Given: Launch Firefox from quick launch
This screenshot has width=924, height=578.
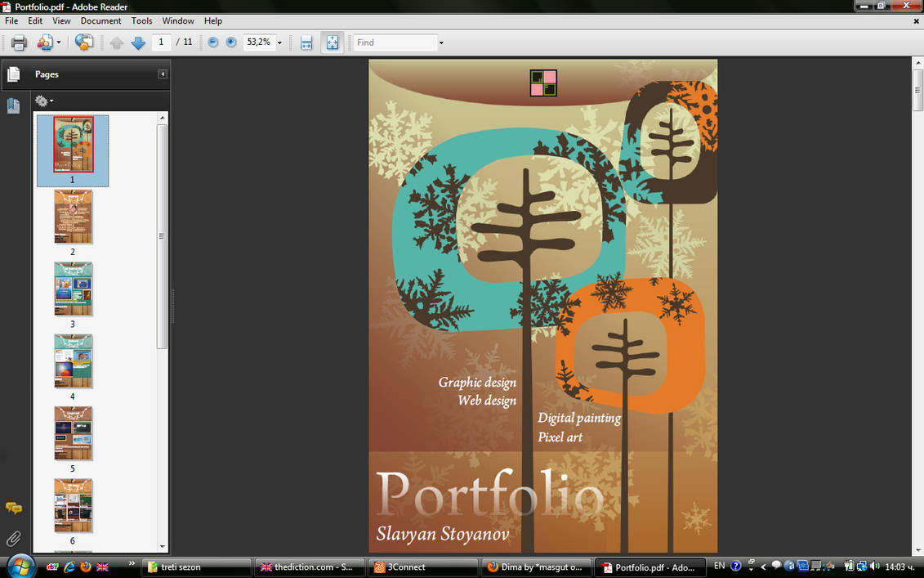Looking at the screenshot, I should click(x=86, y=567).
